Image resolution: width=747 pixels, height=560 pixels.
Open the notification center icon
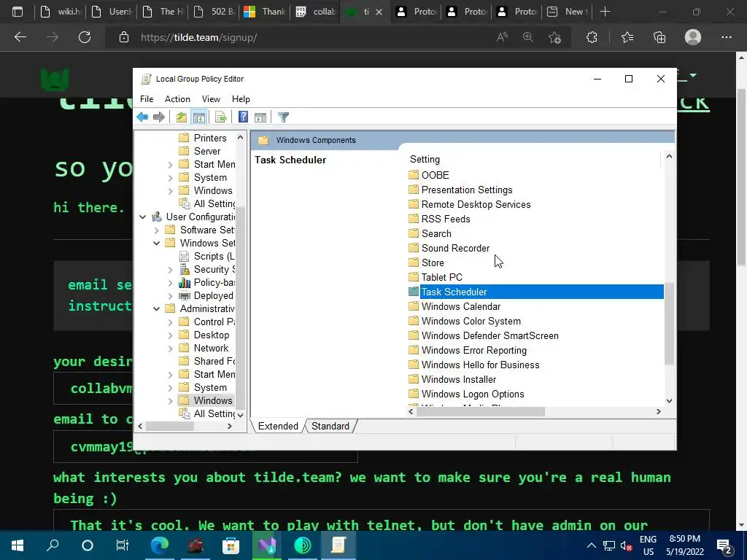(724, 545)
